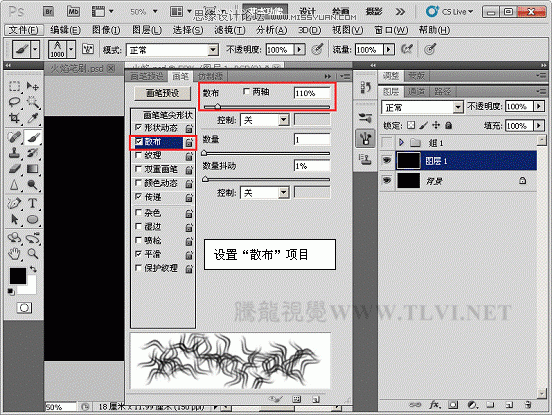Image resolution: width=552 pixels, height=415 pixels.
Task: Open CS Live menu button
Action: pos(449,12)
